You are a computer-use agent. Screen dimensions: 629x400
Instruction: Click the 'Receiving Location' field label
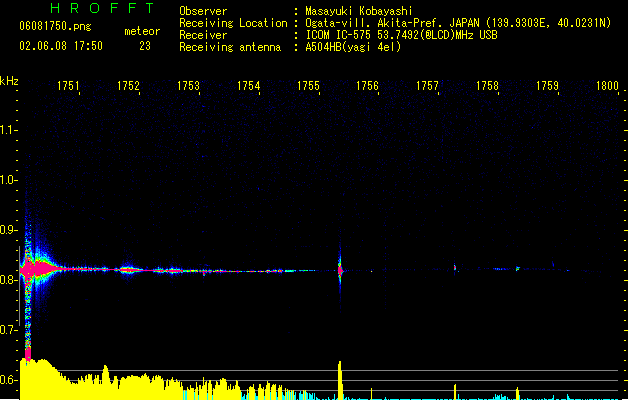(233, 23)
